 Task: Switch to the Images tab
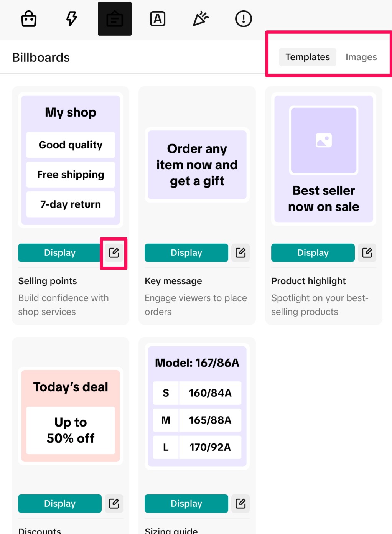[361, 57]
